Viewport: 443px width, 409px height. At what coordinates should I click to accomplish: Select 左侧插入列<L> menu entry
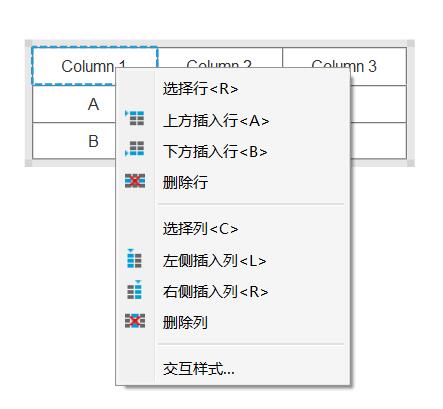pyautogui.click(x=233, y=260)
